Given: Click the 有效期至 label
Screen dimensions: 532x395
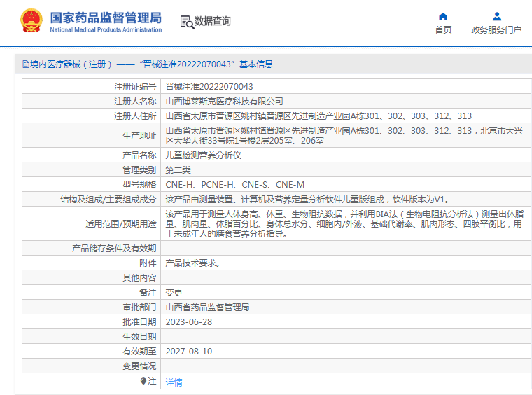Looking at the screenshot, I should click(x=139, y=352).
